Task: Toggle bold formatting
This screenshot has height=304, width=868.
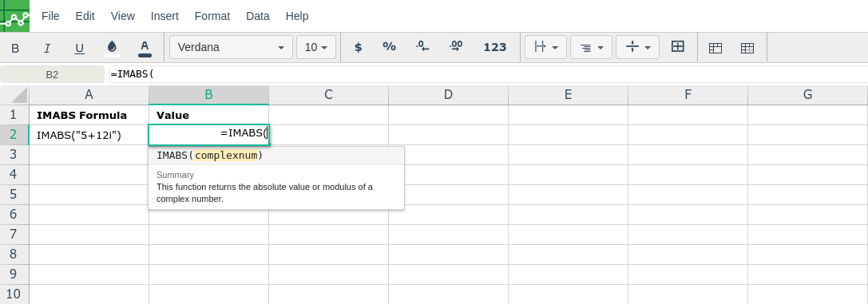Action: coord(15,48)
